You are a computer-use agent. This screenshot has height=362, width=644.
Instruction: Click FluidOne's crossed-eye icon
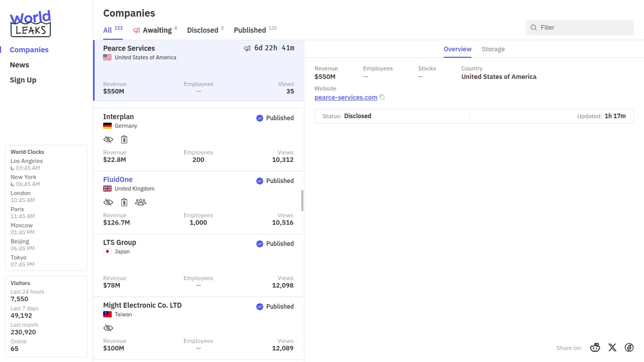[108, 202]
